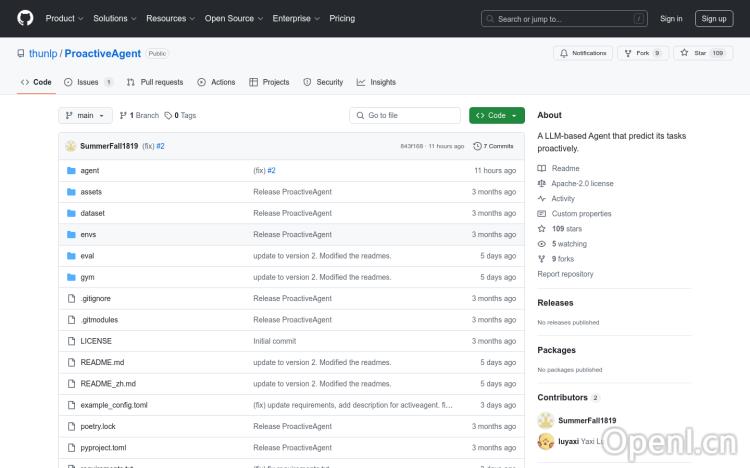This screenshot has width=750, height=468.
Task: Open the 0 Tags link
Action: coord(180,116)
